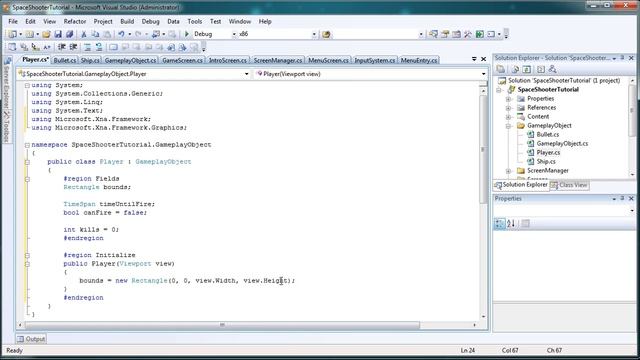The width and height of the screenshot is (640, 360).
Task: Click the Find in Files icon
Action: 326,34
